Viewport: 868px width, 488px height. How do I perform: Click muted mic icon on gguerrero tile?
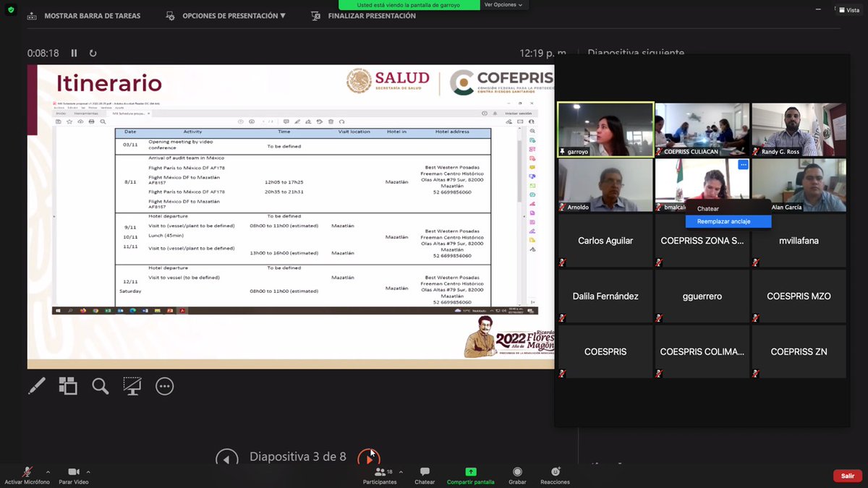pos(659,318)
